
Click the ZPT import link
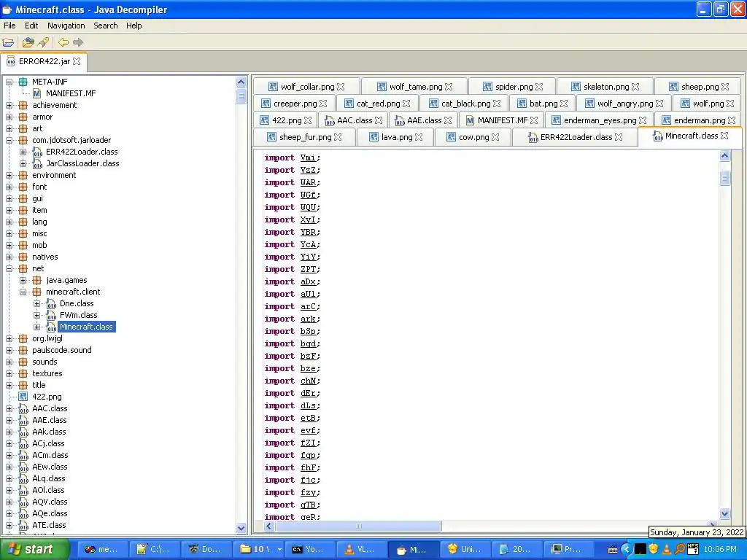coord(308,269)
